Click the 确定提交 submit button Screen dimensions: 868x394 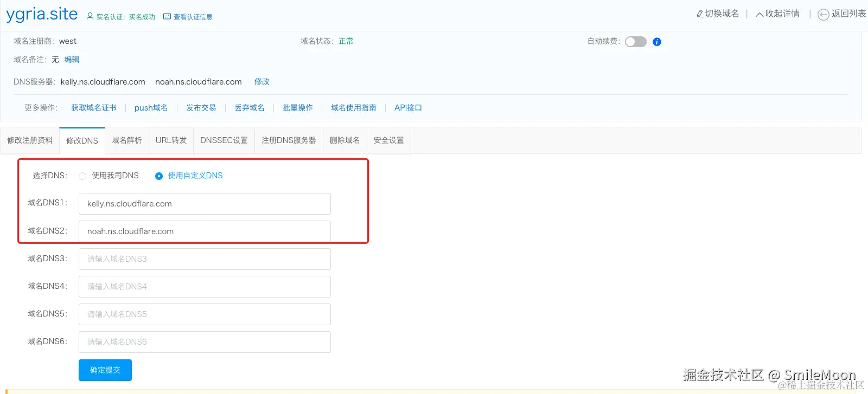(105, 370)
